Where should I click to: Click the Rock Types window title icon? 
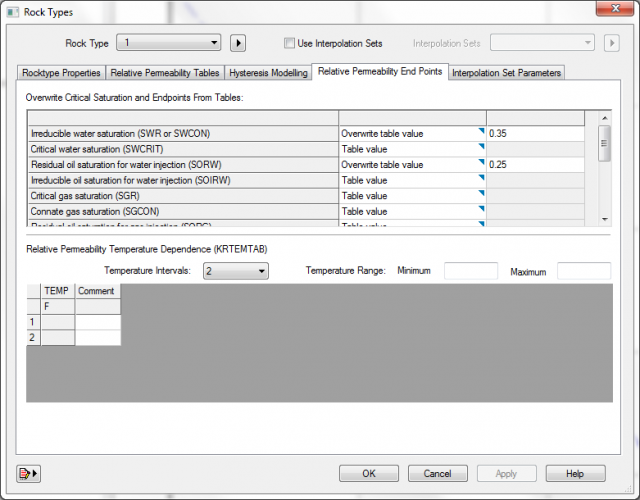12,12
